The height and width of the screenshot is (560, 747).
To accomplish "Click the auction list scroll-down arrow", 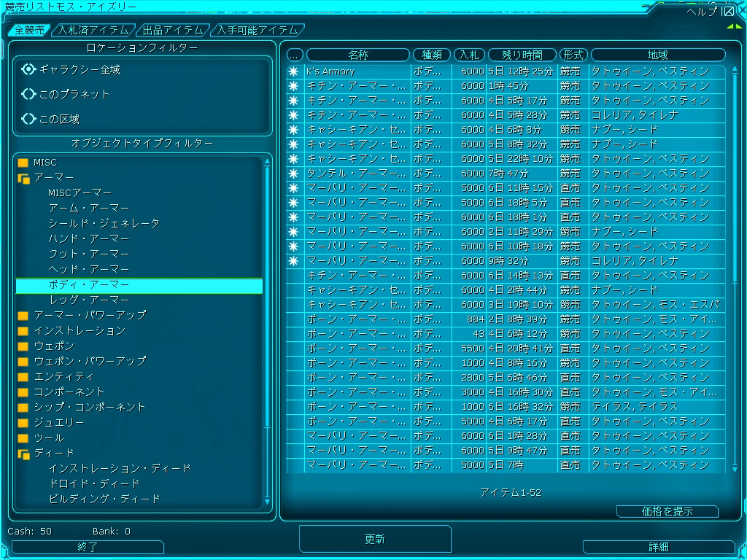I will tap(735, 469).
